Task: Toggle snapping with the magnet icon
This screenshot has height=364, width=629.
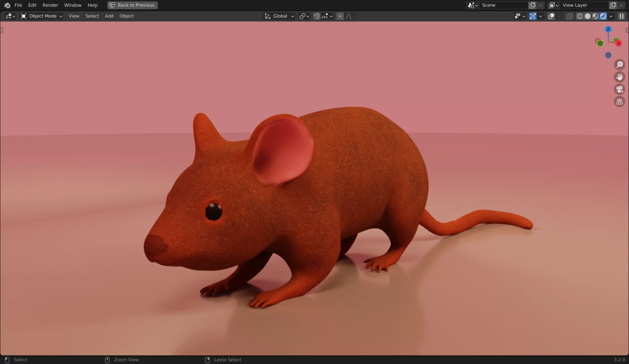Action: 317,16
